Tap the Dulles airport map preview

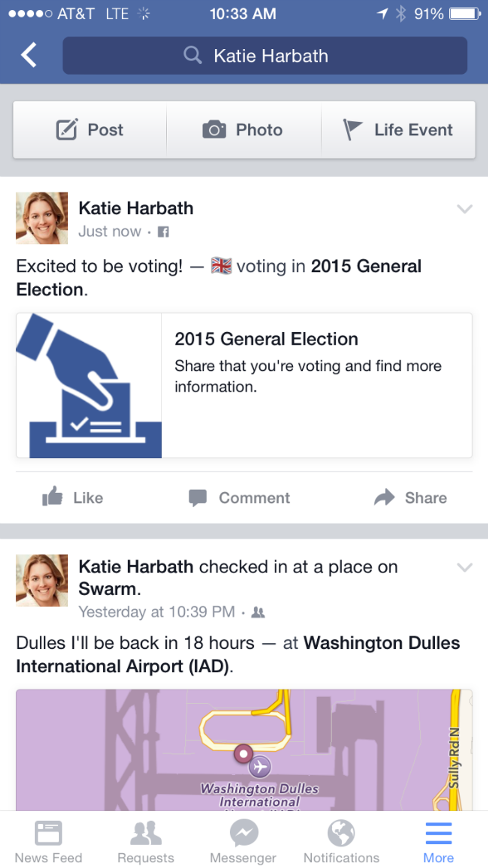[244, 749]
